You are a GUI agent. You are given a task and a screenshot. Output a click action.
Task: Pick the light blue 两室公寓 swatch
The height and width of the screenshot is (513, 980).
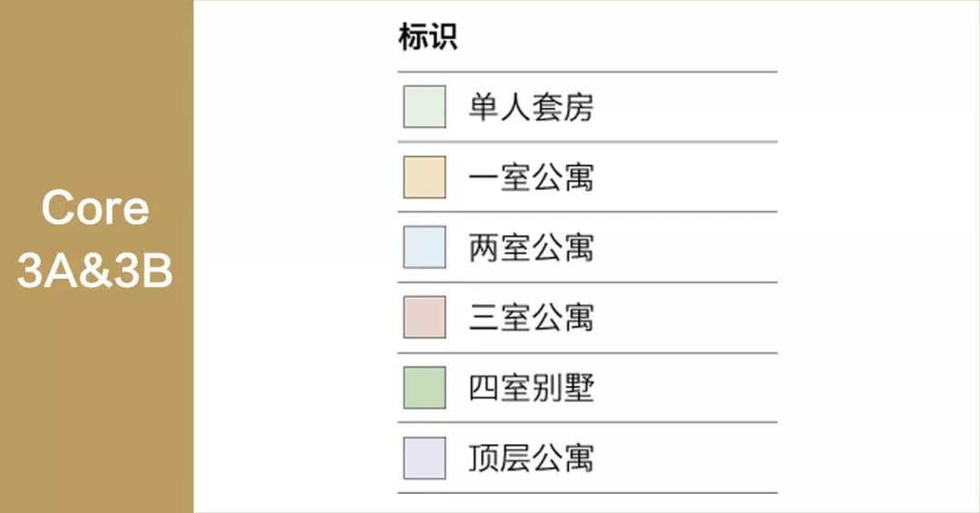point(424,247)
